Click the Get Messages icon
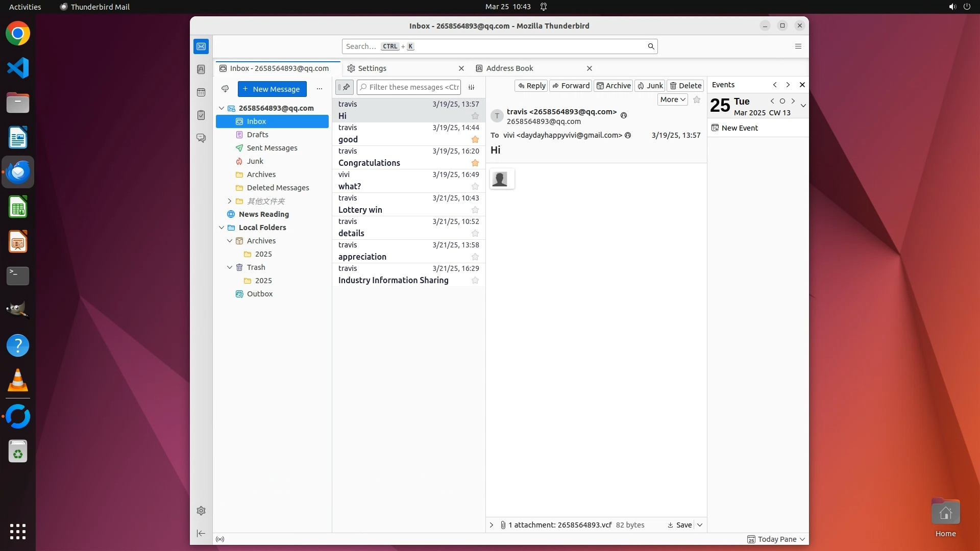Image resolution: width=980 pixels, height=551 pixels. click(x=225, y=89)
